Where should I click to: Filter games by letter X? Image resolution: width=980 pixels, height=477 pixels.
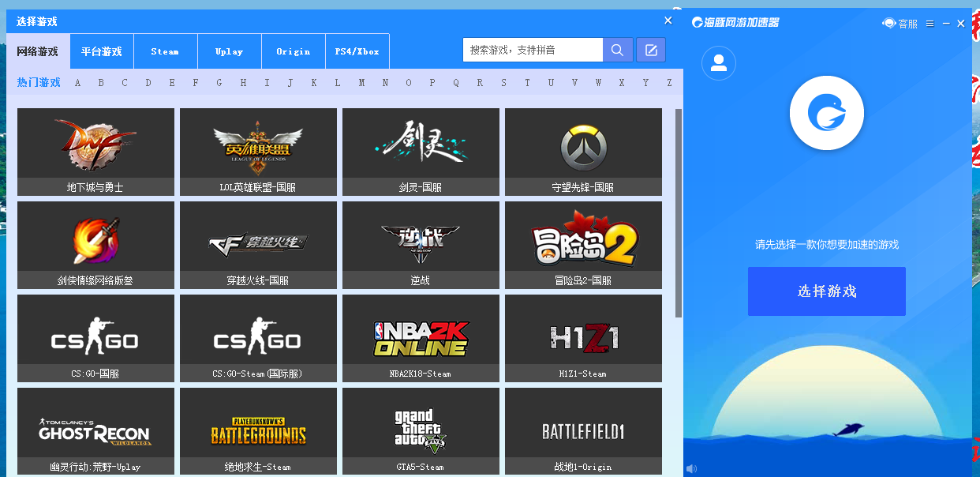pos(622,83)
